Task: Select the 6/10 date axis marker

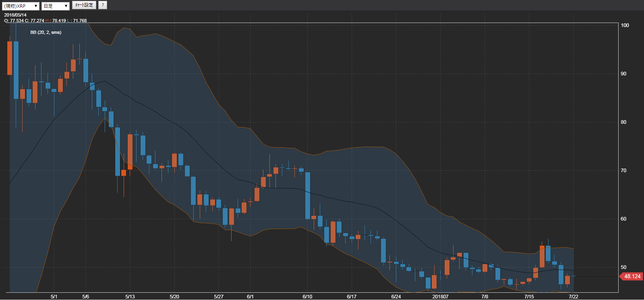Action: [307, 296]
